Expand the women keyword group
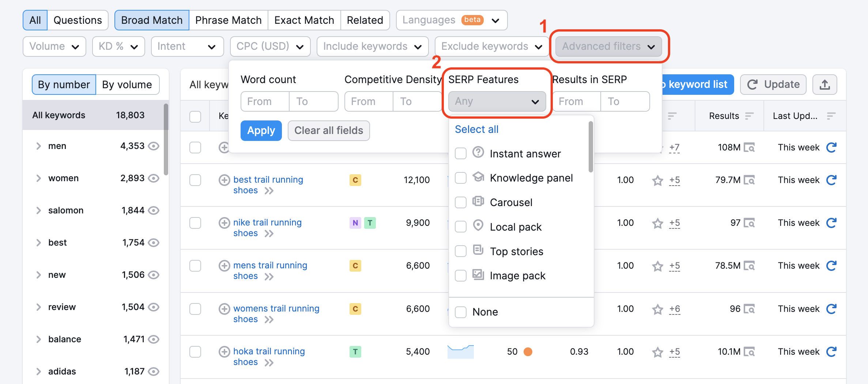Viewport: 868px width, 384px height. pyautogui.click(x=38, y=178)
